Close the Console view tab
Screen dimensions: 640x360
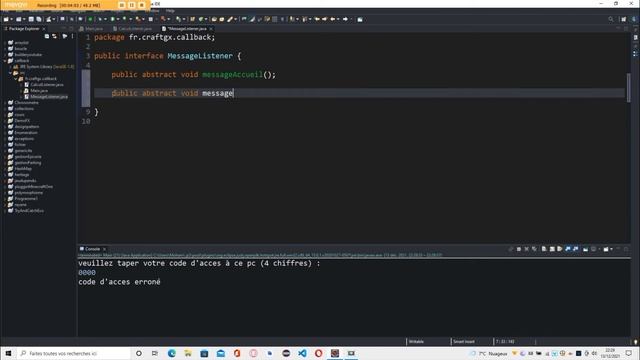104,249
